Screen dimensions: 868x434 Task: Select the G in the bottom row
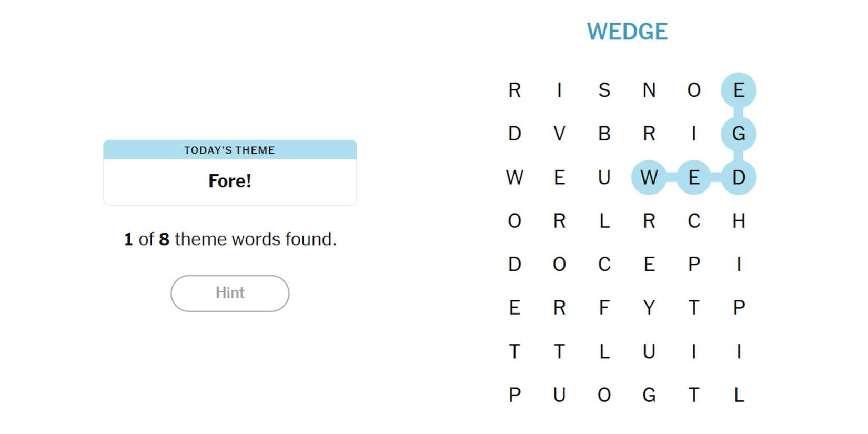[x=649, y=395]
